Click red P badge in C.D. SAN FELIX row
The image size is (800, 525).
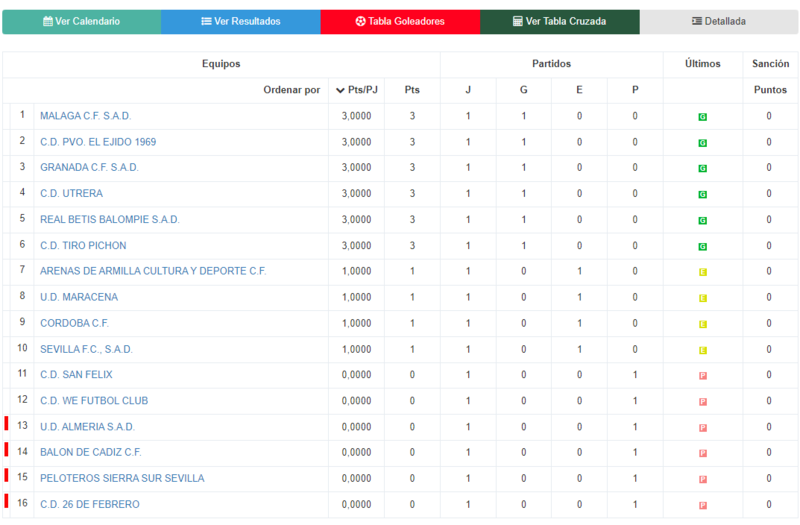(703, 376)
